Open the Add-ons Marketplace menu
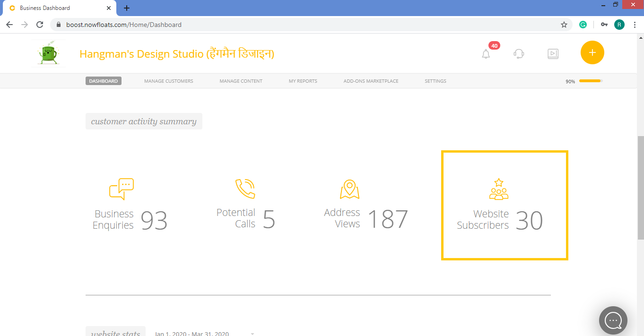 (371, 81)
